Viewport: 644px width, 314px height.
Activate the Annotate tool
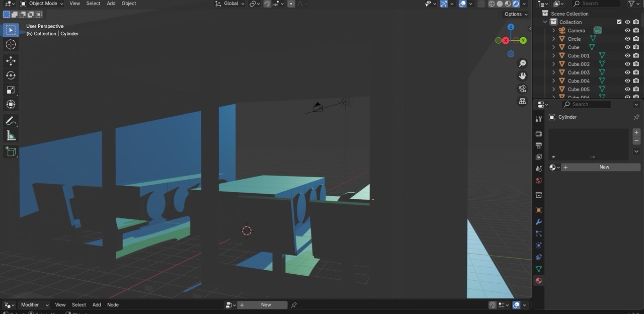point(11,121)
